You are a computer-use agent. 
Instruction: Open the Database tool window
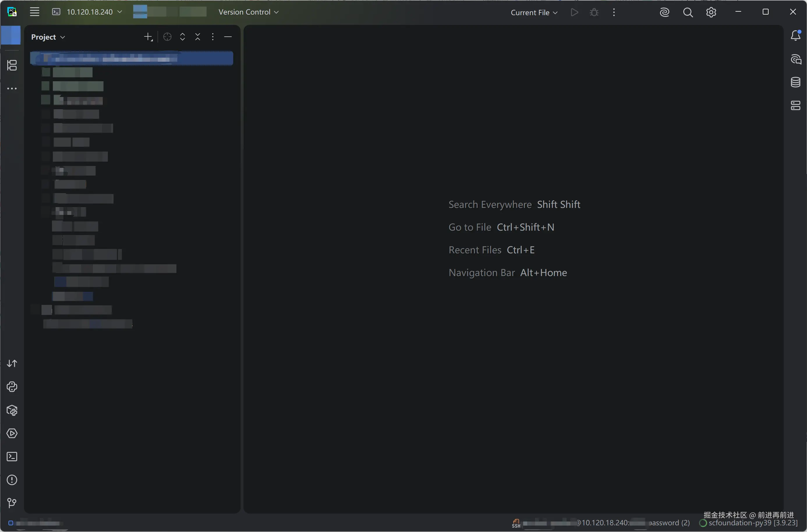pos(795,82)
